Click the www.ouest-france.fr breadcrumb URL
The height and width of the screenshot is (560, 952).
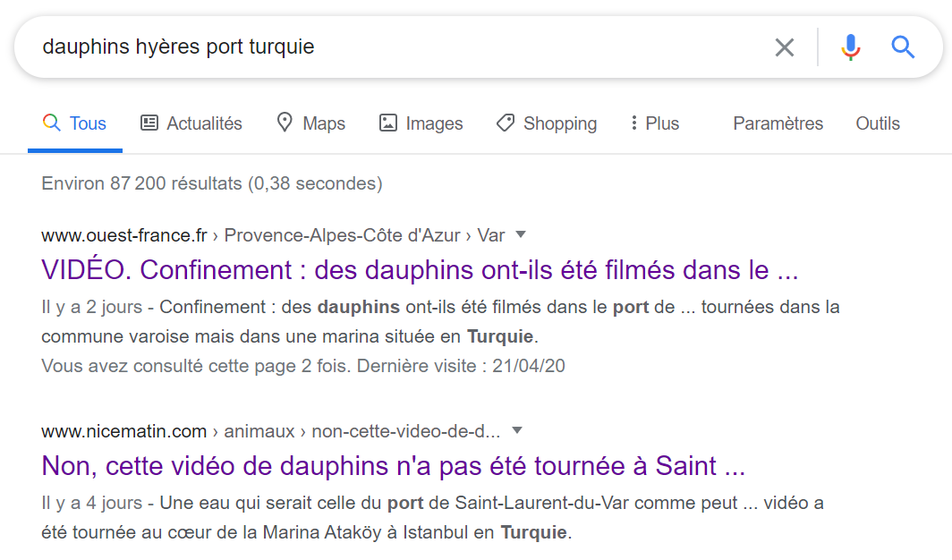(273, 234)
